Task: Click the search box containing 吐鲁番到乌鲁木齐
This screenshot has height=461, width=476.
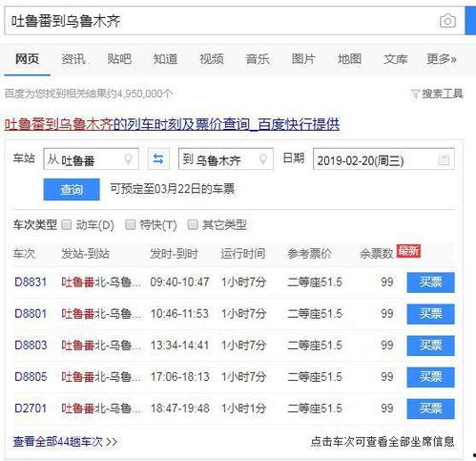Action: (235, 21)
